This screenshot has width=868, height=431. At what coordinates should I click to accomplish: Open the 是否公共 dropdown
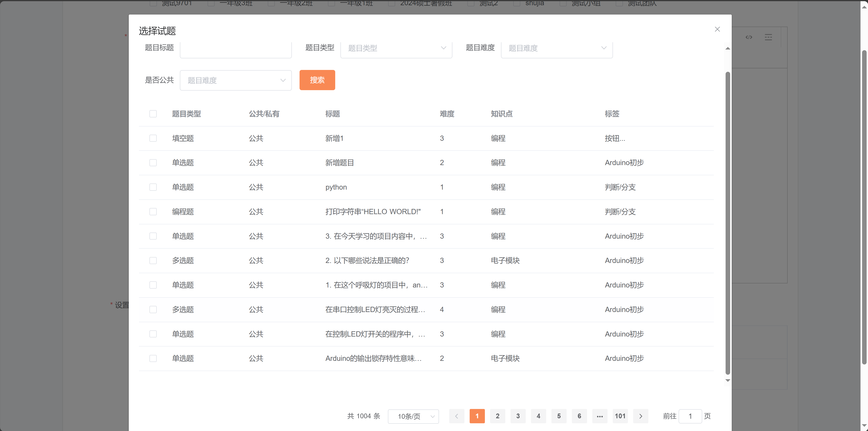click(x=236, y=80)
